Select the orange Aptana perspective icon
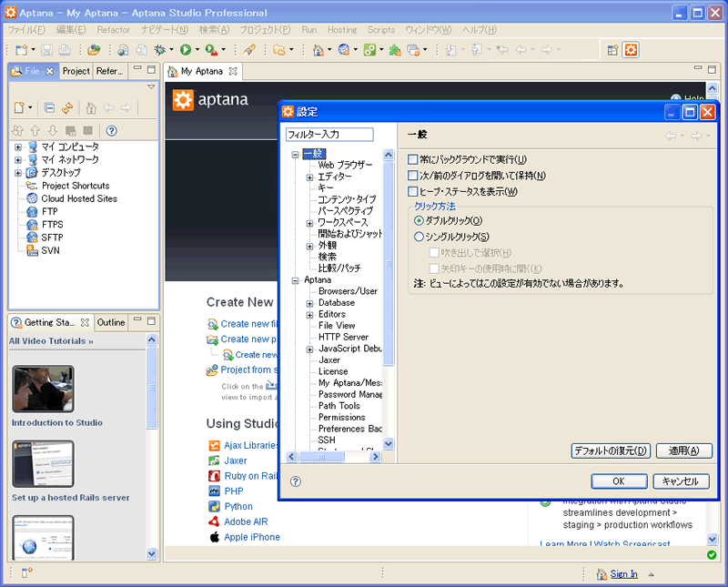Image resolution: width=728 pixels, height=587 pixels. (631, 50)
